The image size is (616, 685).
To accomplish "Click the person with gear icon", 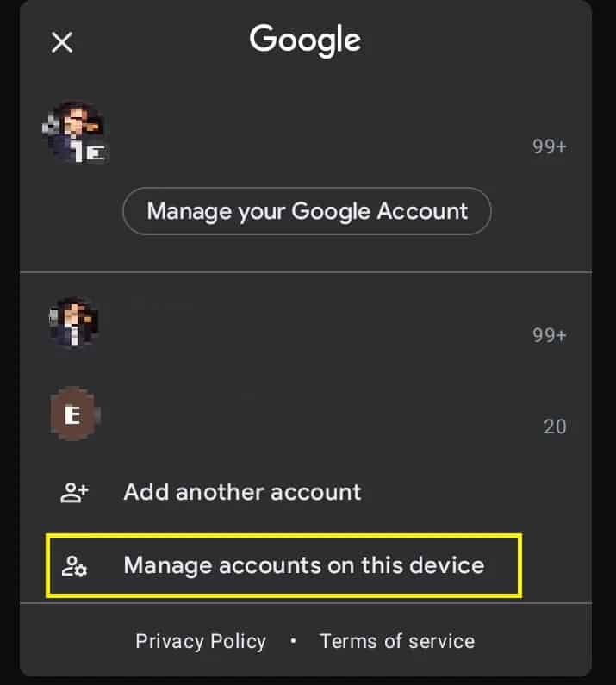I will [74, 566].
